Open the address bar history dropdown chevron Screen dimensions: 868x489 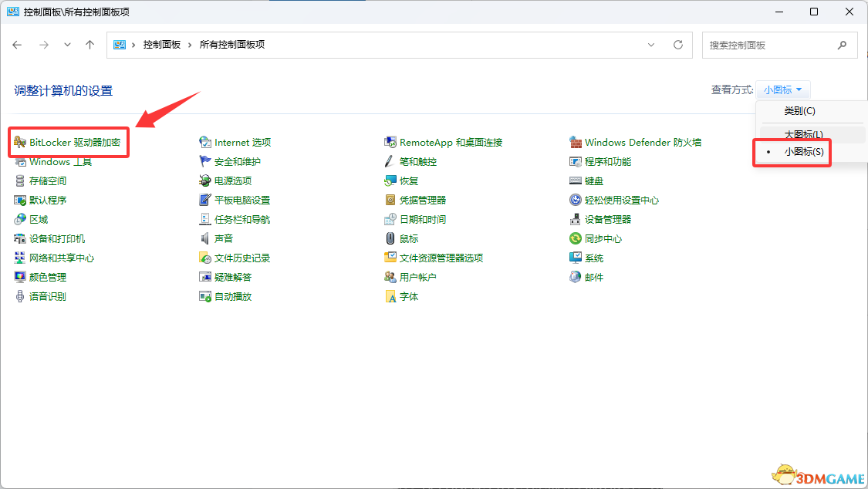tap(651, 45)
